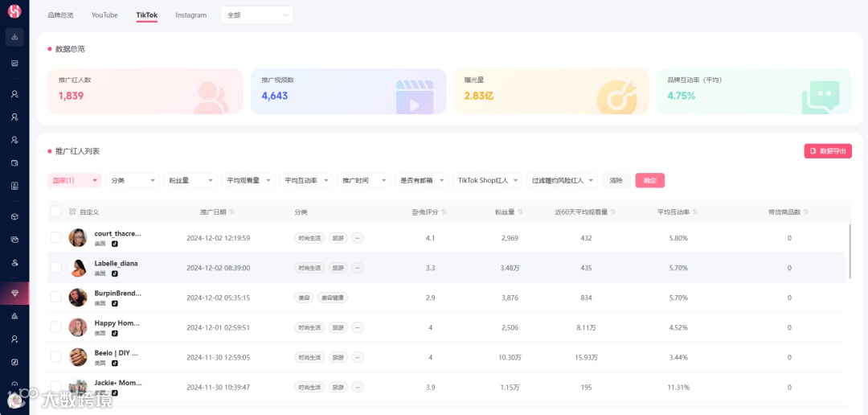Switch to the 品牌总览 tab
Viewport: 868px width, 415px height.
click(60, 15)
